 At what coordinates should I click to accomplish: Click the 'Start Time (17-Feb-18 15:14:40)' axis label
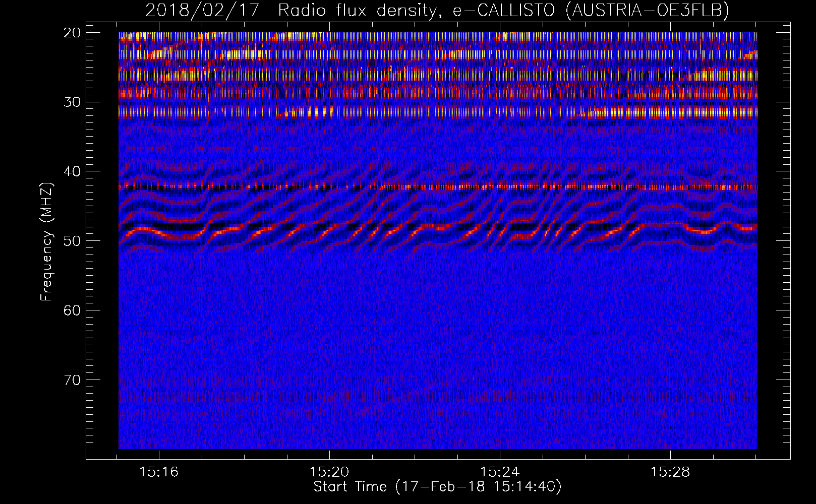(437, 487)
